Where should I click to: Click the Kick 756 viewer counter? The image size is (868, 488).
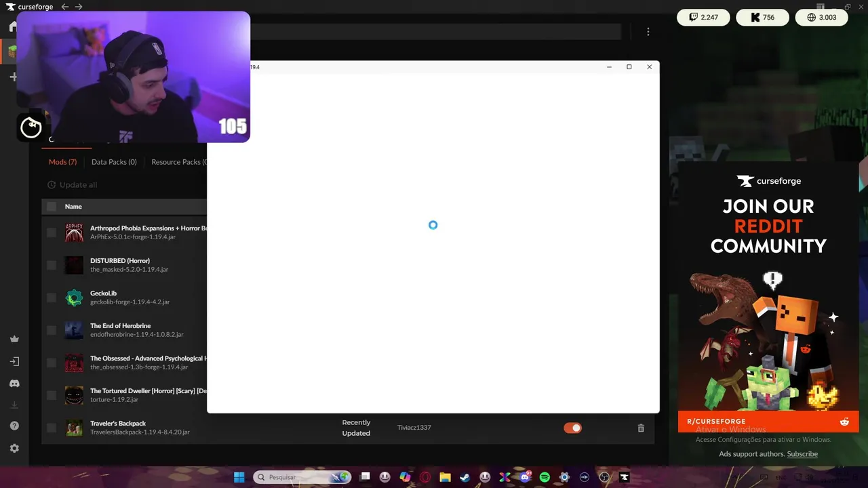762,18
